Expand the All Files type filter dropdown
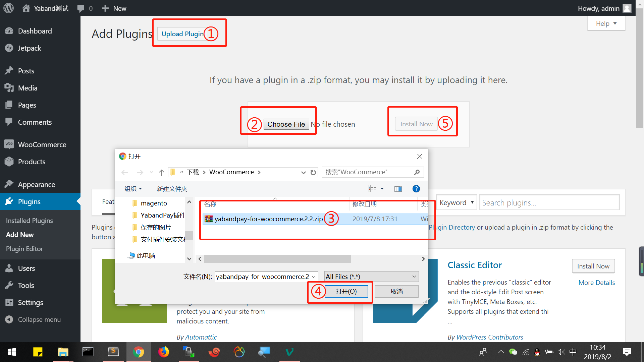644x362 pixels. 371,277
